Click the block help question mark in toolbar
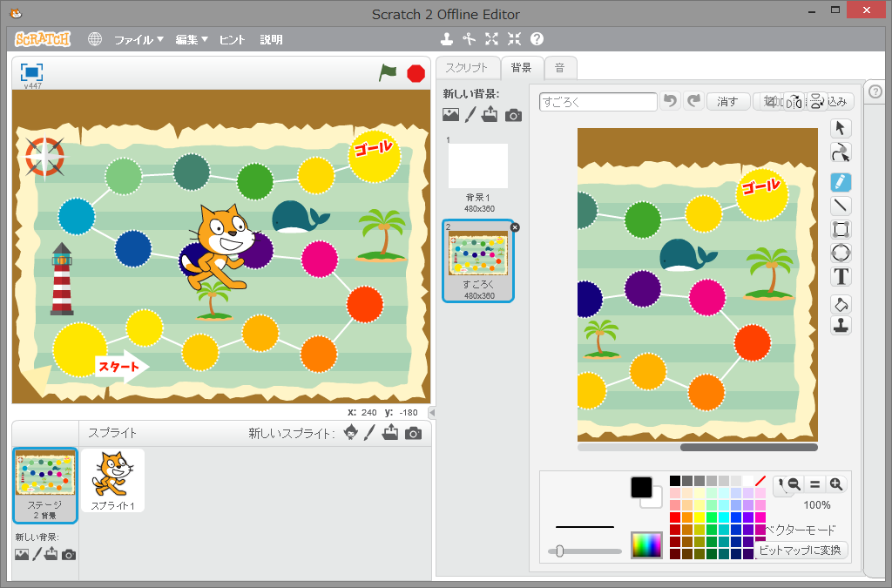The image size is (892, 588). pos(537,38)
